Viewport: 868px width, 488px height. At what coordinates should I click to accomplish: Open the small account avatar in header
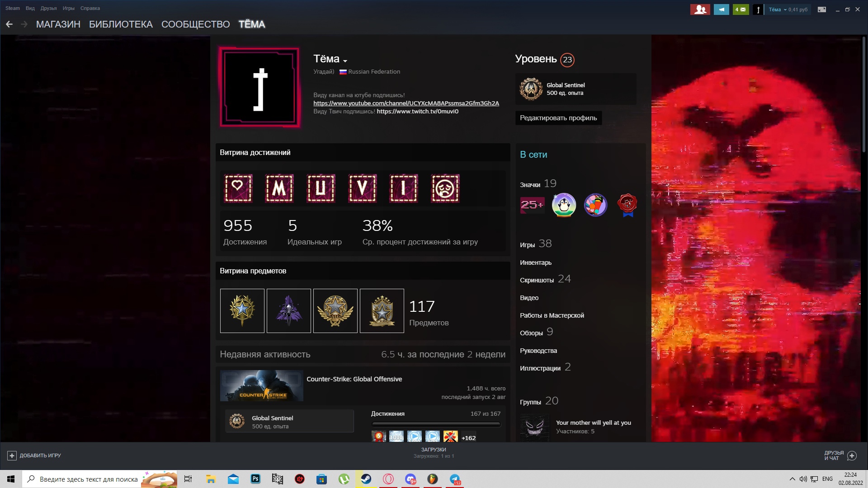(758, 9)
